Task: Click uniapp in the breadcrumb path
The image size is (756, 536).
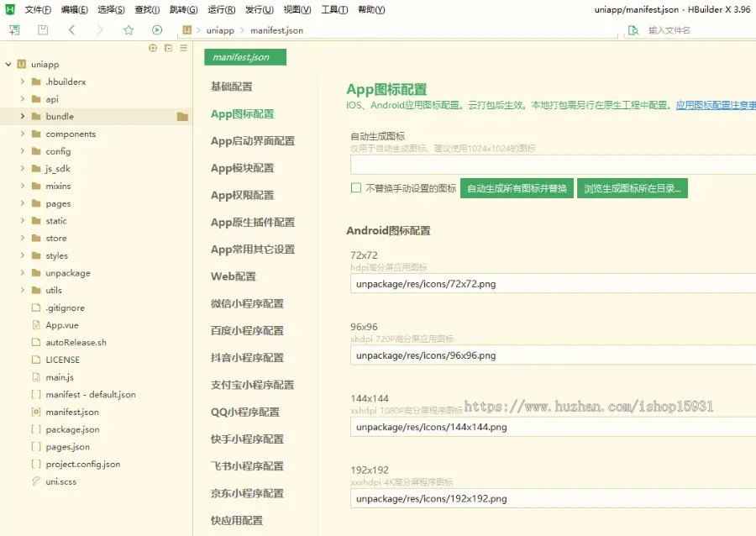Action: point(220,30)
